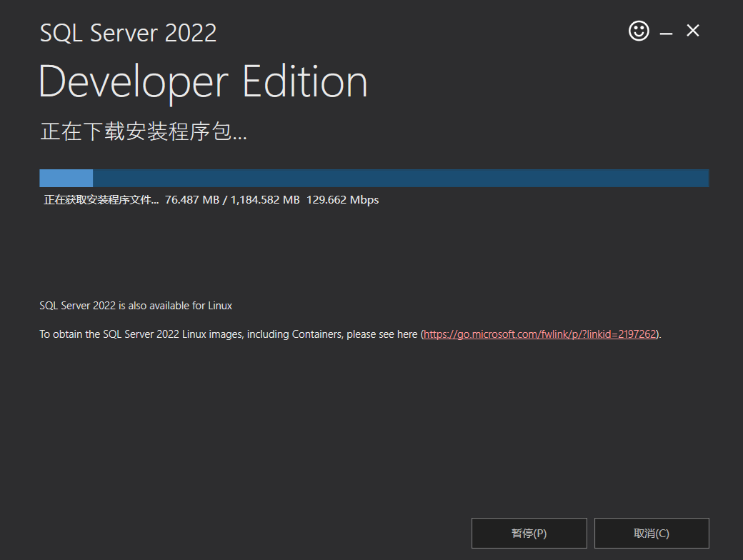Click the 正在获取安装程序文件 status label
The width and height of the screenshot is (743, 560).
point(101,200)
